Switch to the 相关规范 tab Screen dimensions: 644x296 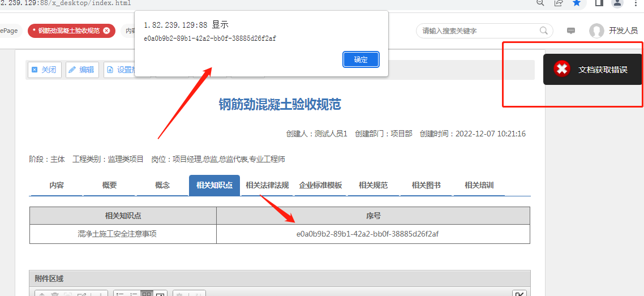(373, 185)
